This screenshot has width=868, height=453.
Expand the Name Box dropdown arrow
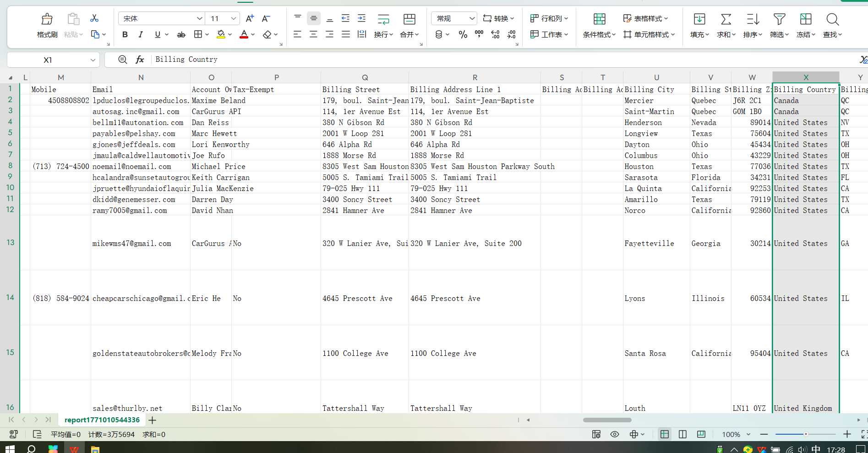click(x=93, y=60)
